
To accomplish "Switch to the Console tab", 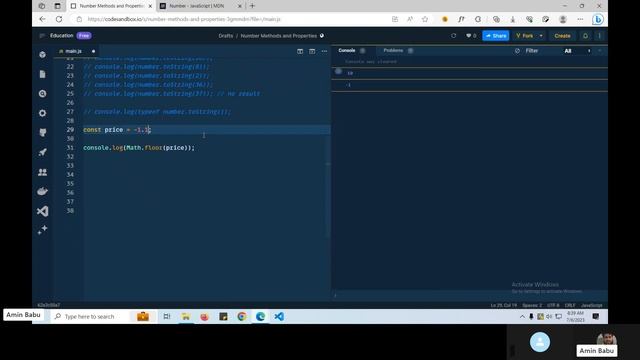I will [347, 50].
